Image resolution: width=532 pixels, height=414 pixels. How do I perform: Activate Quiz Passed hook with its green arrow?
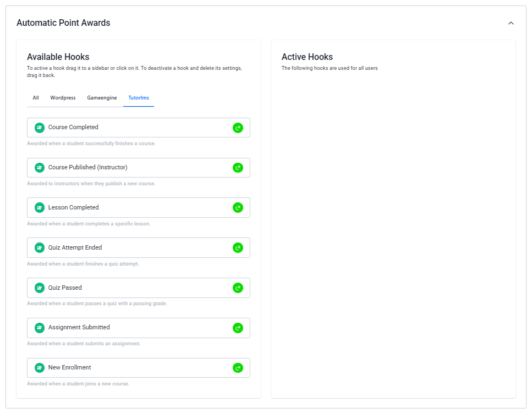click(x=238, y=288)
